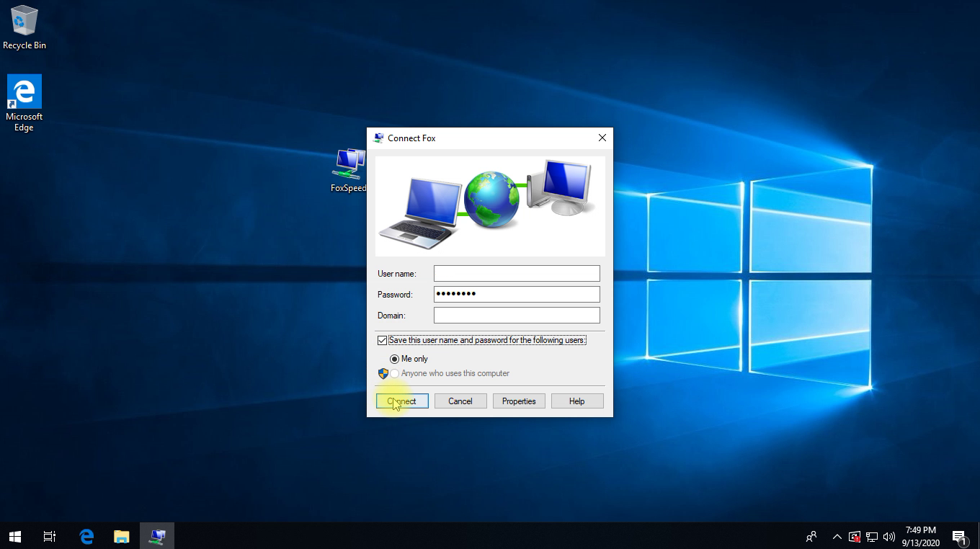
Task: Click the volume speaker tray icon
Action: coord(889,537)
